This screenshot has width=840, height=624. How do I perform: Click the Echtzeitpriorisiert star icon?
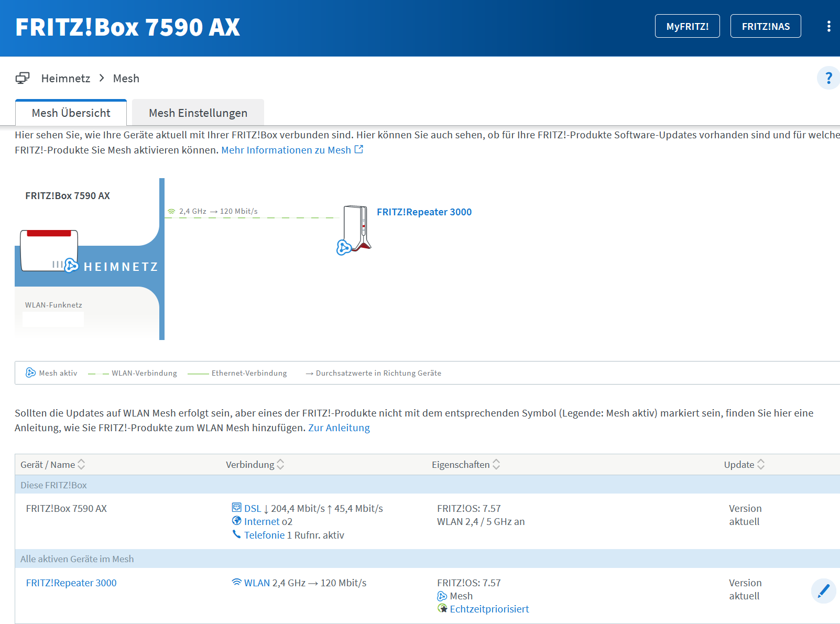point(442,609)
